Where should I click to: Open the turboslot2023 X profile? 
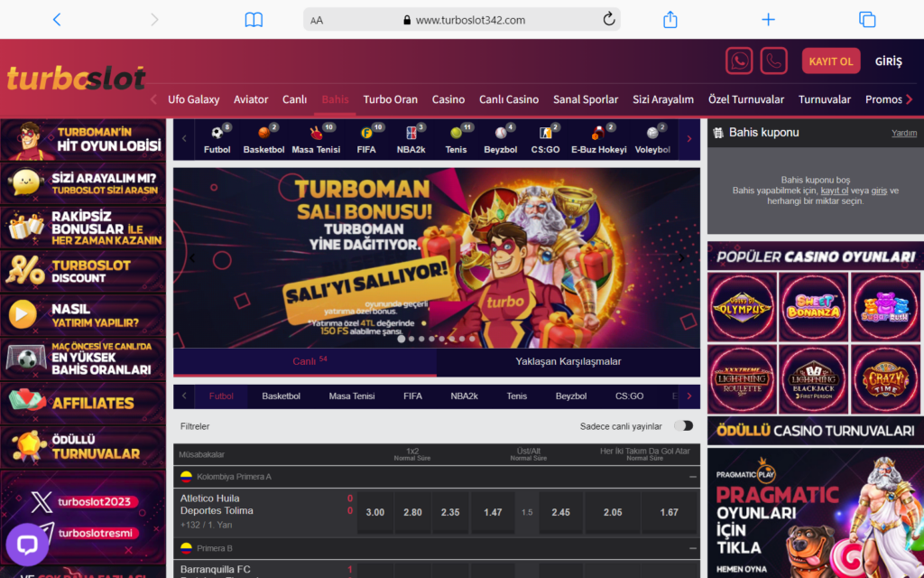coord(84,502)
